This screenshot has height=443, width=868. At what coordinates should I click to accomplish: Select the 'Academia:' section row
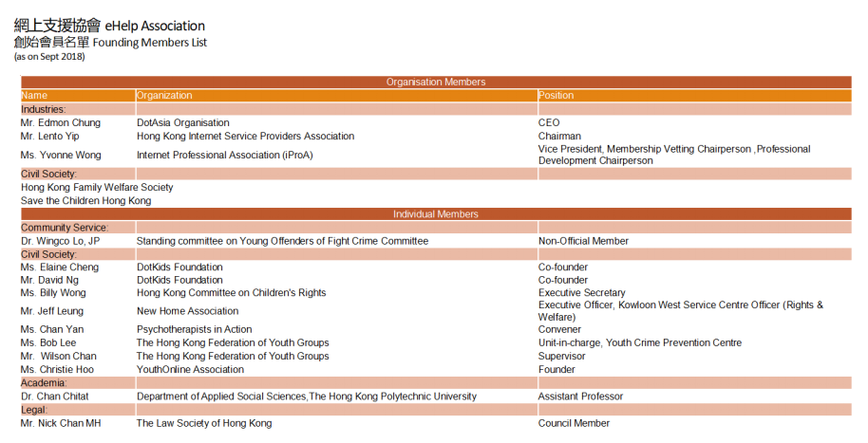tap(436, 382)
